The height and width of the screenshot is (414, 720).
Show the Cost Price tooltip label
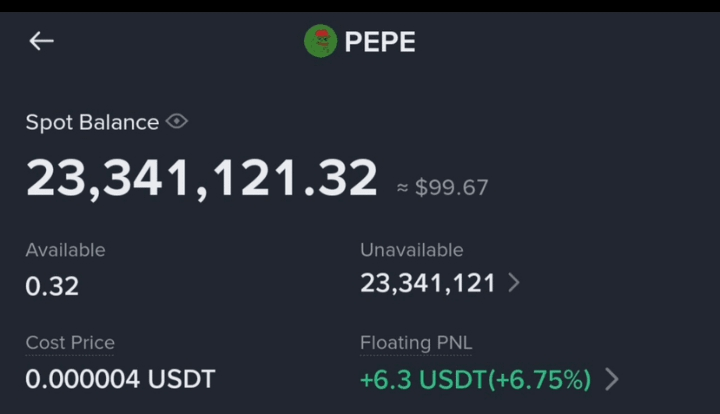click(70, 343)
